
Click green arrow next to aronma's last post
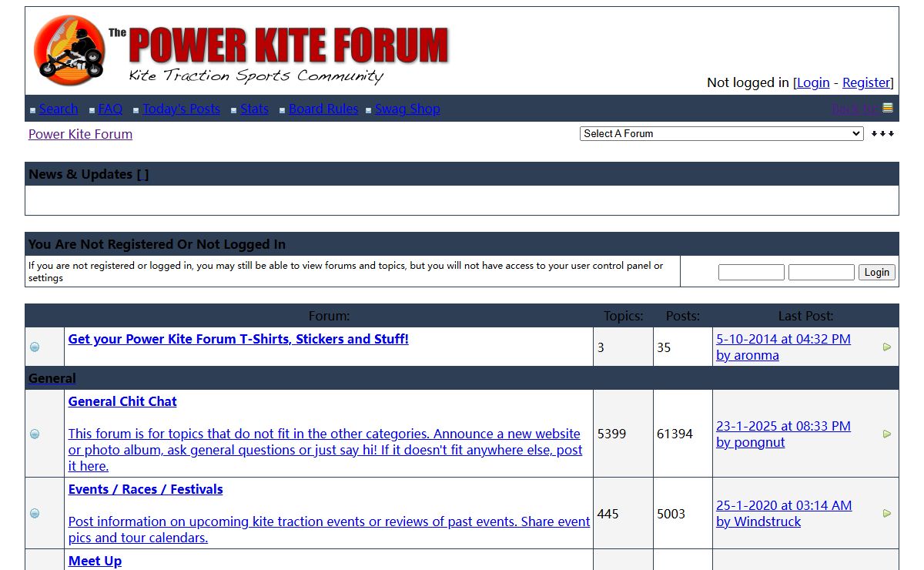[x=886, y=347]
